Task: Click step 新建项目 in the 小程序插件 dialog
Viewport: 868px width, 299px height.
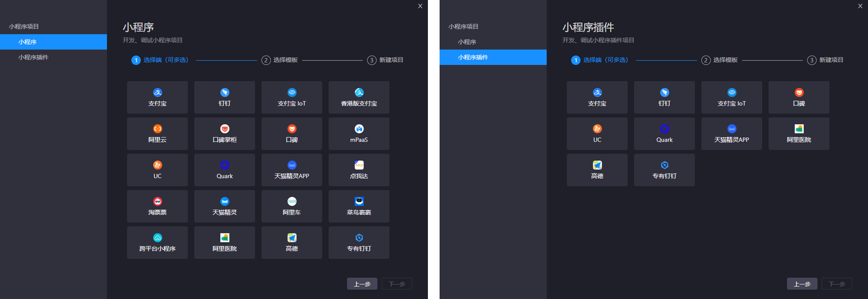Action: click(x=825, y=60)
